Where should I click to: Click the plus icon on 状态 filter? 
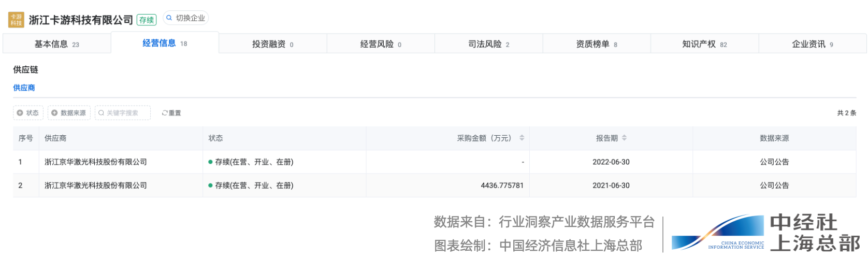(x=20, y=113)
